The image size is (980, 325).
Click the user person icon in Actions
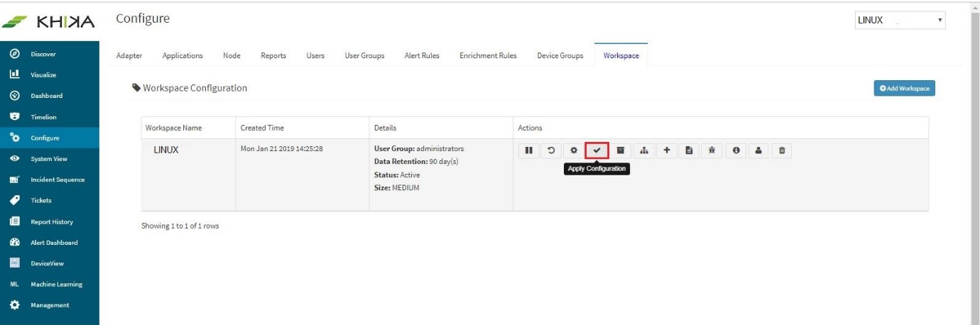click(x=758, y=150)
